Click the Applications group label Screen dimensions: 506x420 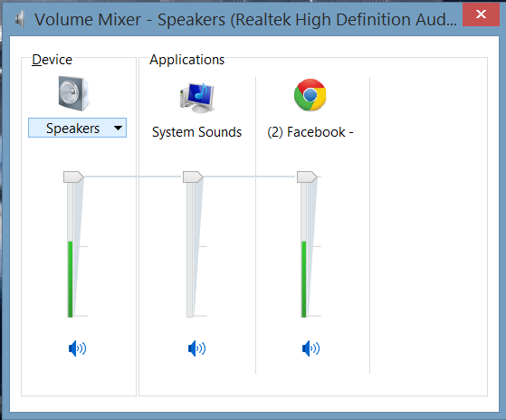[x=186, y=60]
